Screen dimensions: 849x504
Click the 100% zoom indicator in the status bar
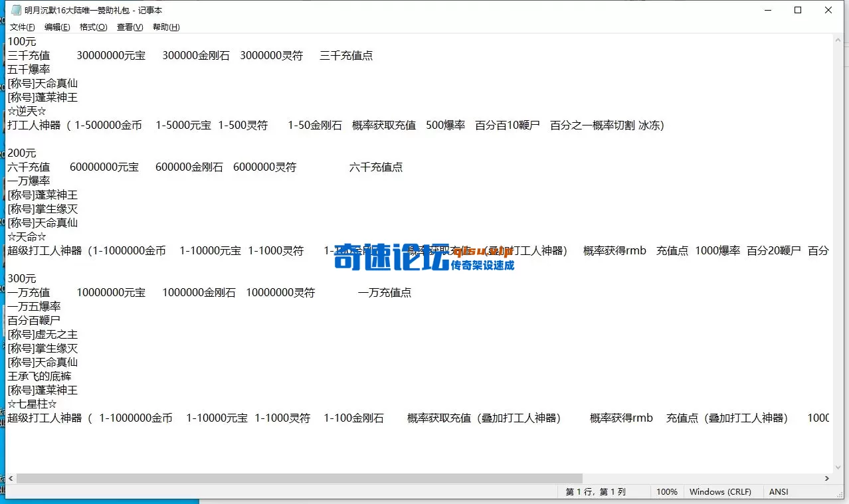667,491
